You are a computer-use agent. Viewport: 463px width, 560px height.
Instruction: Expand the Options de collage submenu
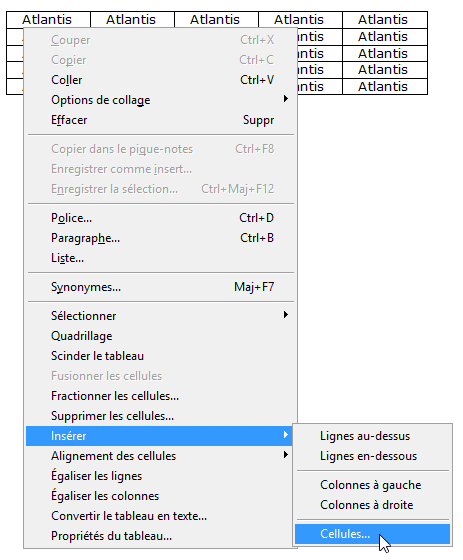[x=160, y=100]
